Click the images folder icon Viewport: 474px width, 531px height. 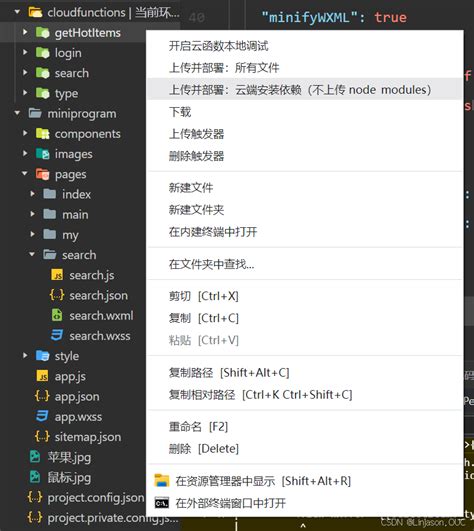[43, 153]
